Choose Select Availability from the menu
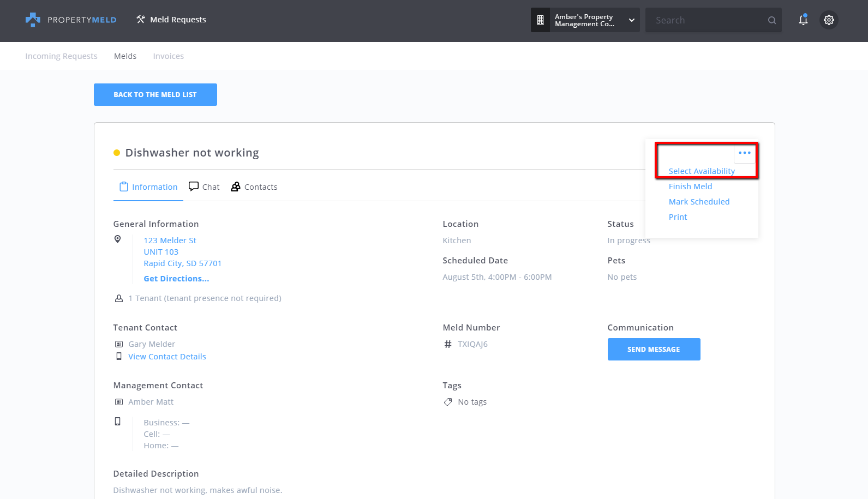The height and width of the screenshot is (499, 868). (x=702, y=171)
